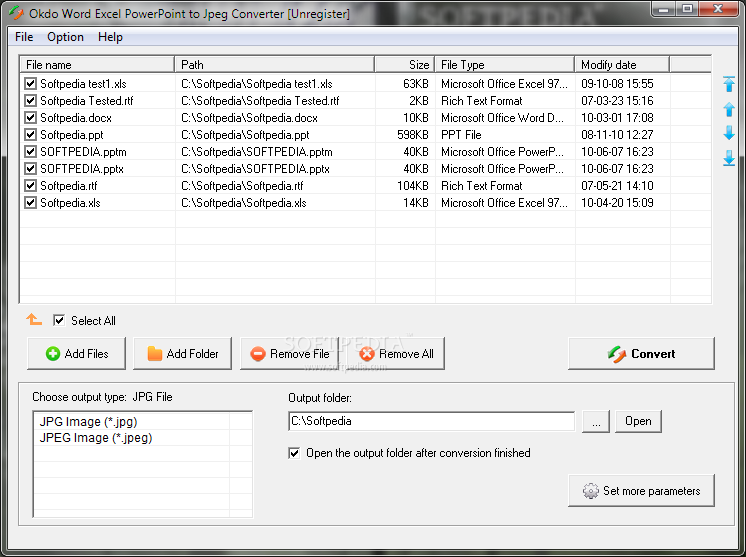Click the 104KB size cell
This screenshot has width=746, height=557.
[412, 186]
